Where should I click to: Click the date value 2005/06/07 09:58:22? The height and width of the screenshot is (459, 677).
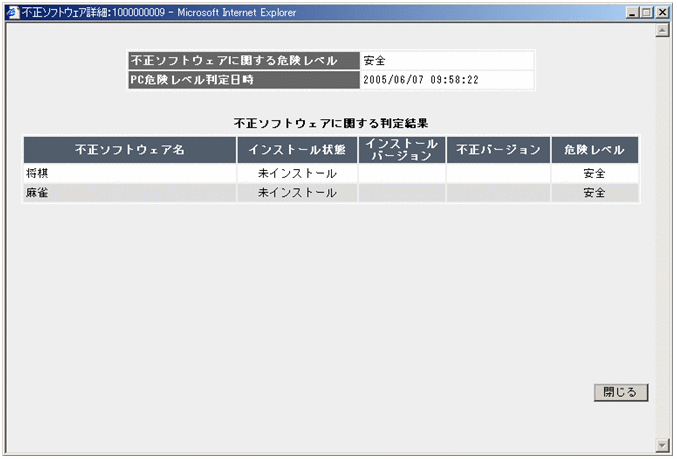coord(421,79)
